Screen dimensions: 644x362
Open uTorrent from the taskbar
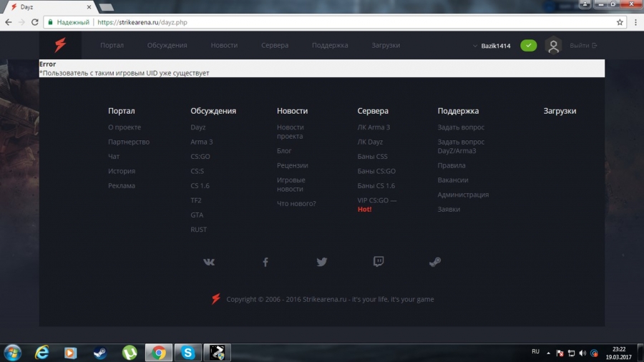[x=130, y=353]
